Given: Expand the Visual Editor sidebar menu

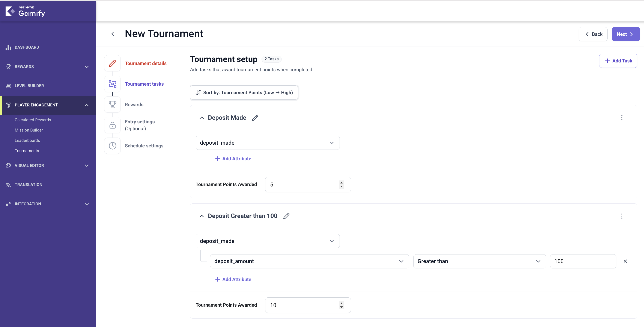Looking at the screenshot, I should (87, 166).
